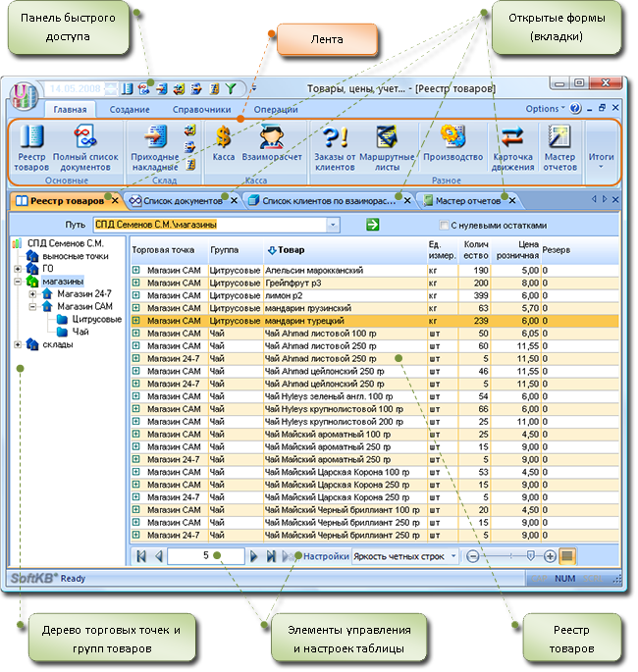Adjust the table zoom slider handle

click(x=530, y=556)
